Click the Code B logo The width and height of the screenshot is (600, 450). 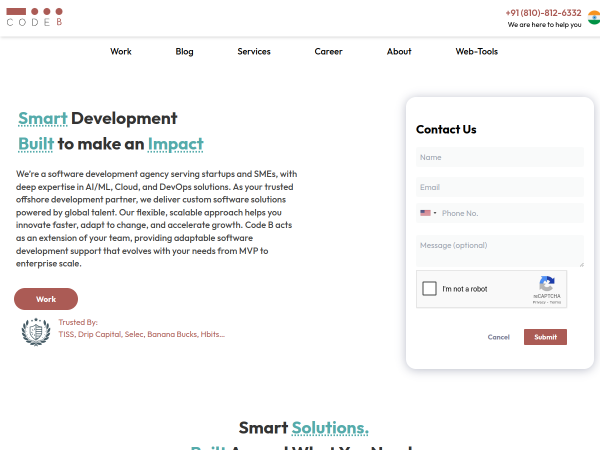(34, 16)
